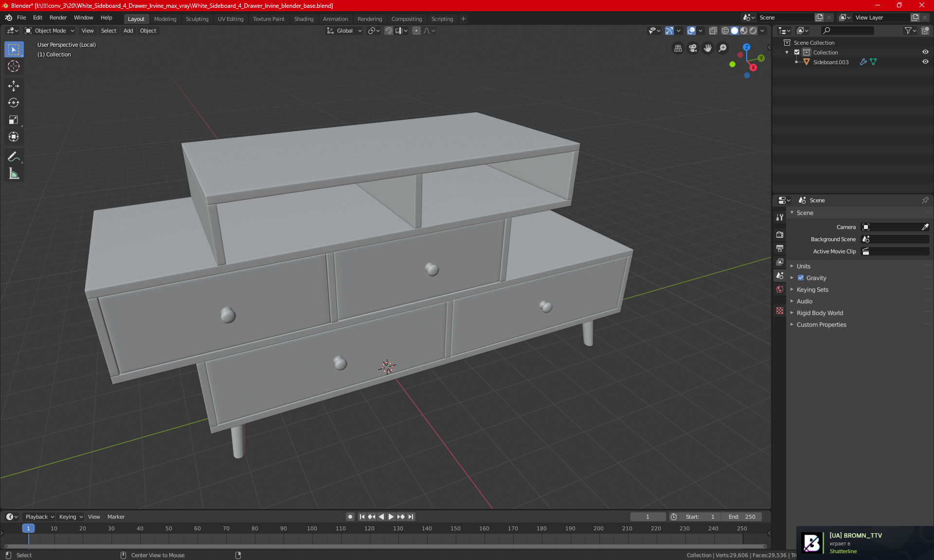This screenshot has width=934, height=560.
Task: Click the mesh data icon on Sideboard.003
Action: [x=873, y=62]
